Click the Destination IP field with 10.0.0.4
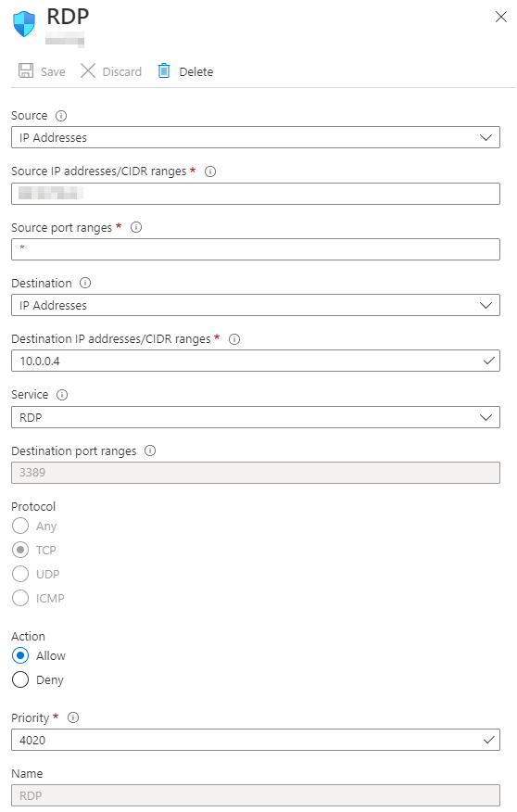 click(x=256, y=361)
